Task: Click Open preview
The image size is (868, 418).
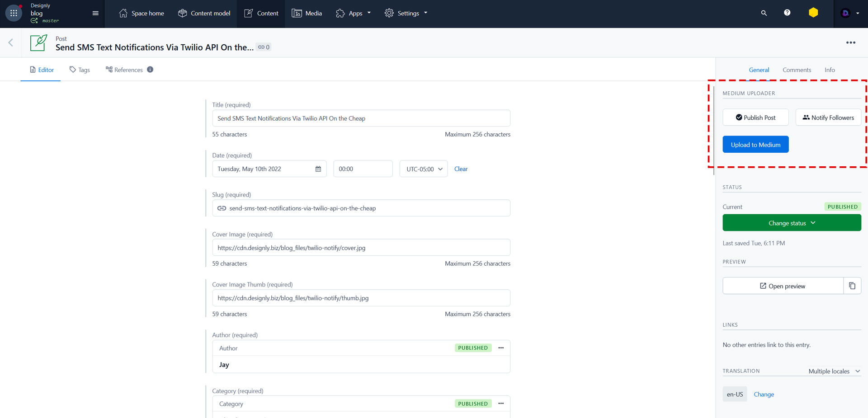Action: [783, 286]
